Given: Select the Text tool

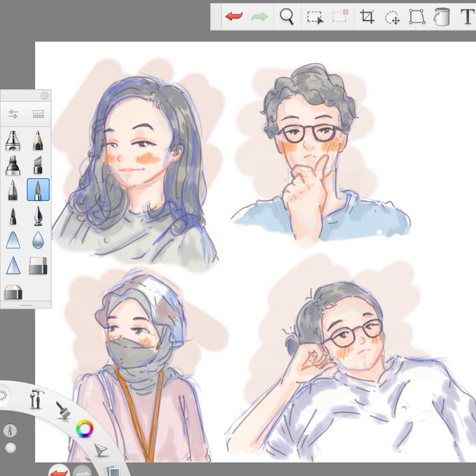Looking at the screenshot, I should pos(468,16).
